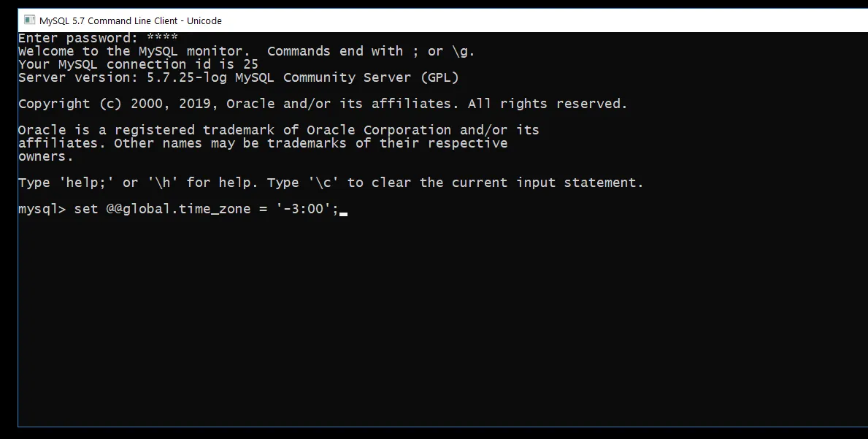Click the word 'owners.'
This screenshot has height=439, width=868.
pyautogui.click(x=46, y=156)
